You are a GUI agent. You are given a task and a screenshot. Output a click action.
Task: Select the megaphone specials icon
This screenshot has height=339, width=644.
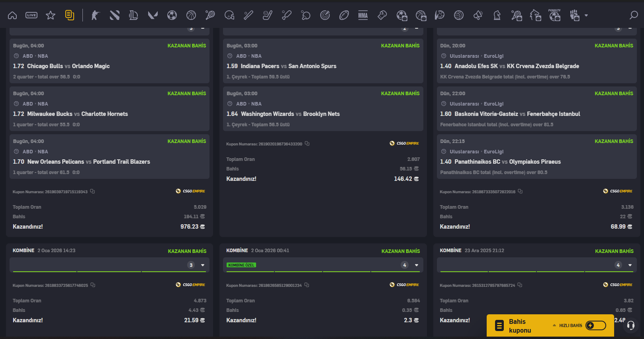point(478,16)
